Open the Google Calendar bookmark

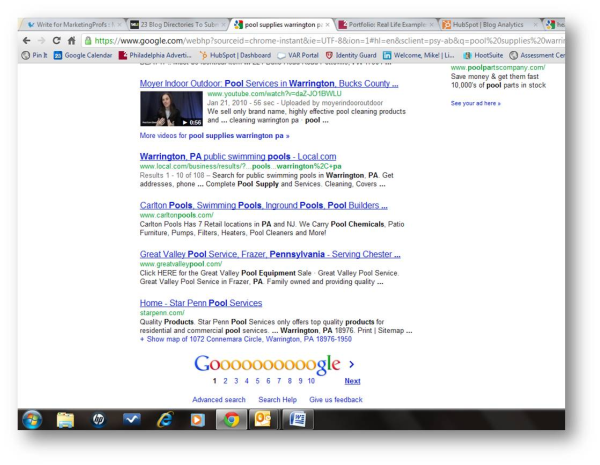point(83,55)
